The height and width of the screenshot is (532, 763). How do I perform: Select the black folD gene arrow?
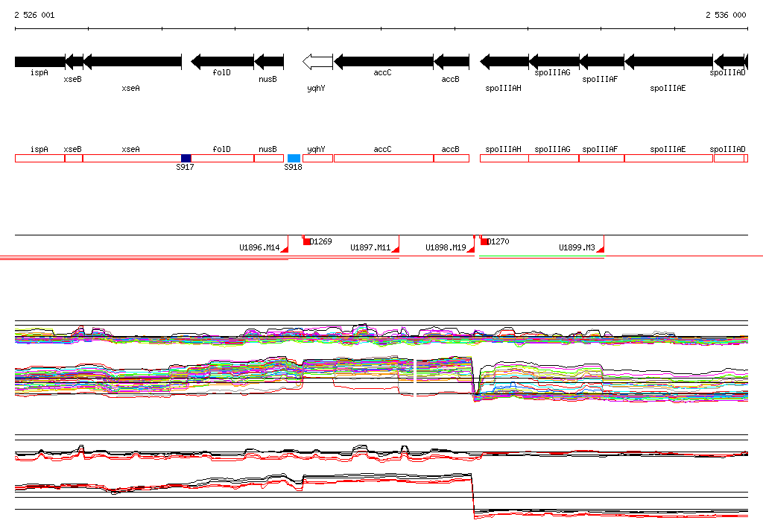point(222,62)
